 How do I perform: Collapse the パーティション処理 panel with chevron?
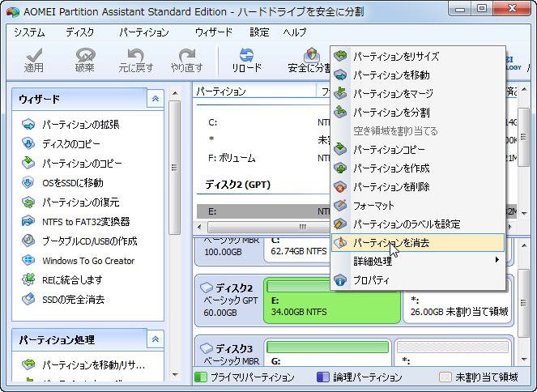[x=156, y=339]
